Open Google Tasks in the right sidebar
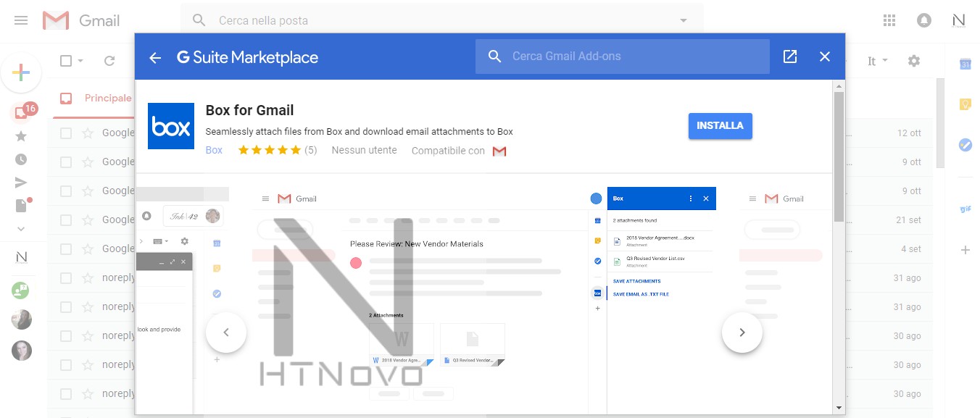Screen dimensions: 980x418 964,145
